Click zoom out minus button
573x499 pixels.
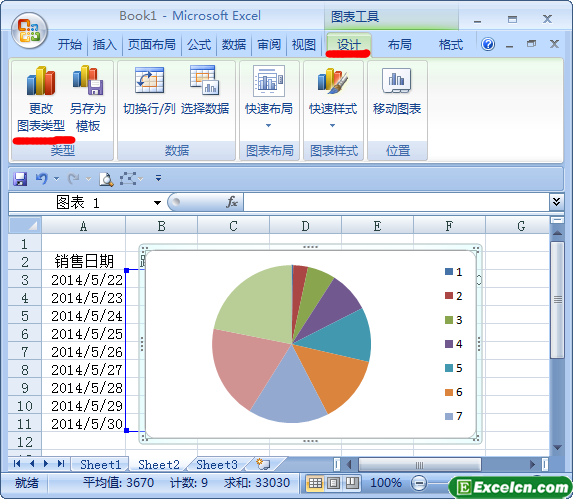tap(419, 483)
